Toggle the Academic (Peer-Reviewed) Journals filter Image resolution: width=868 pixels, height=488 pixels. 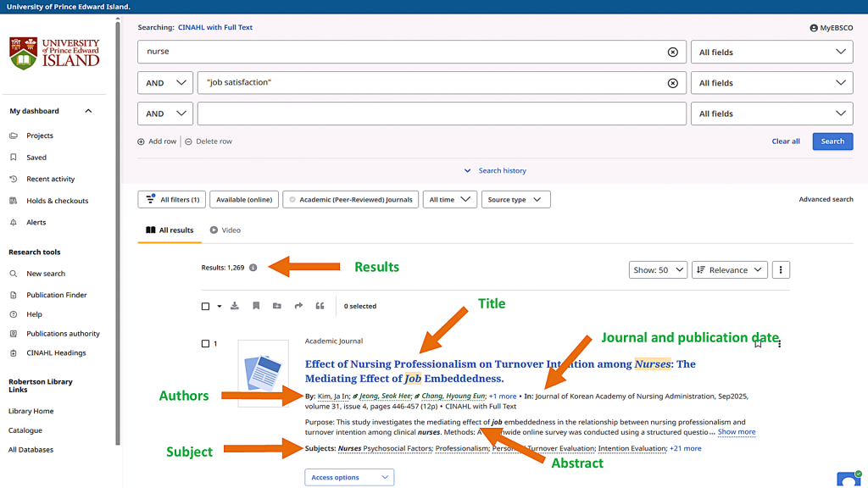coord(350,200)
